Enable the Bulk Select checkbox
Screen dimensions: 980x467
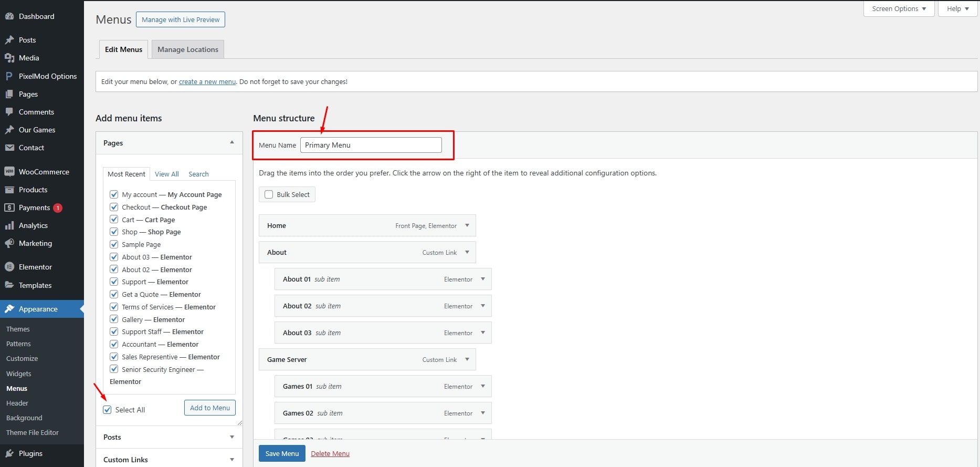click(269, 194)
